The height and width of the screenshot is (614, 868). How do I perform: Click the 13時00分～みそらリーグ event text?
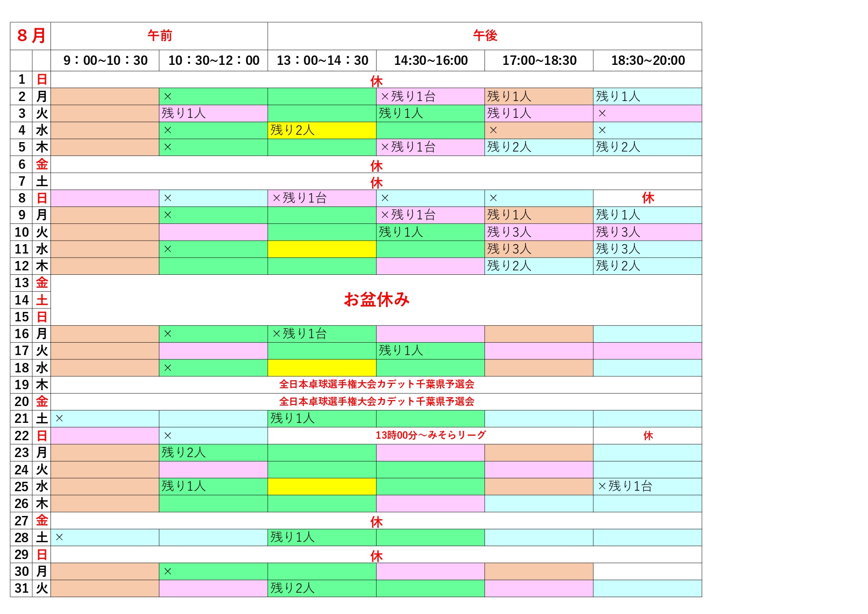[x=431, y=435]
